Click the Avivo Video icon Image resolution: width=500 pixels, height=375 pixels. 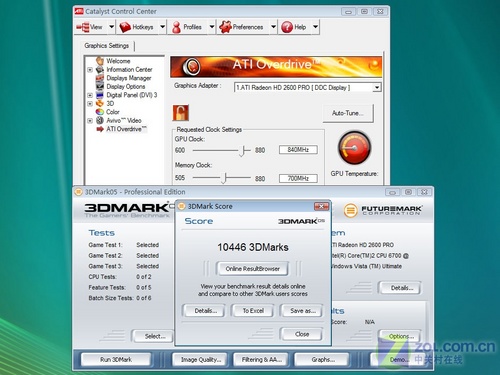click(x=100, y=120)
